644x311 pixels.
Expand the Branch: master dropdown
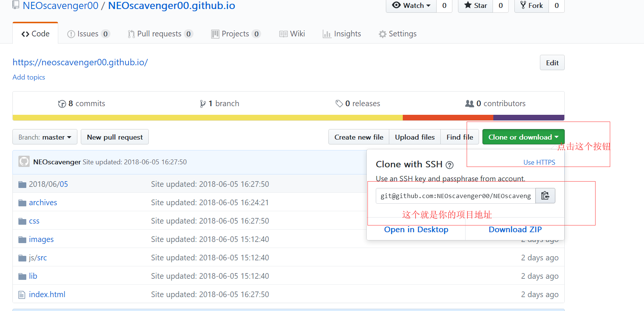45,137
